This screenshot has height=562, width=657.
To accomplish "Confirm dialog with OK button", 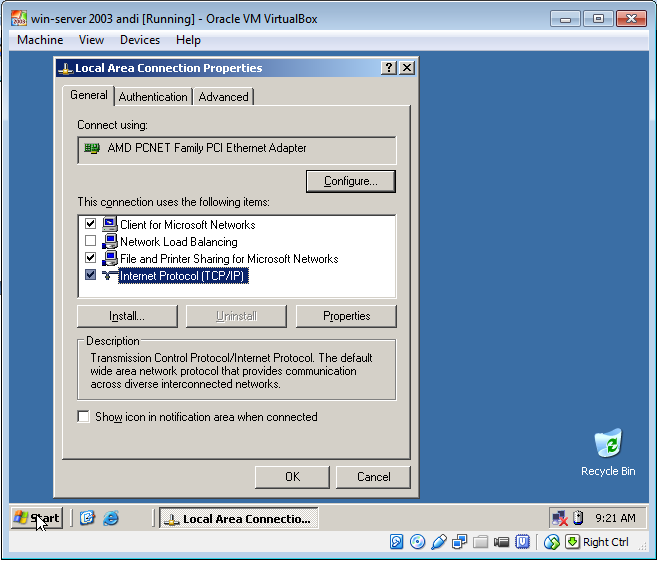I will (292, 477).
